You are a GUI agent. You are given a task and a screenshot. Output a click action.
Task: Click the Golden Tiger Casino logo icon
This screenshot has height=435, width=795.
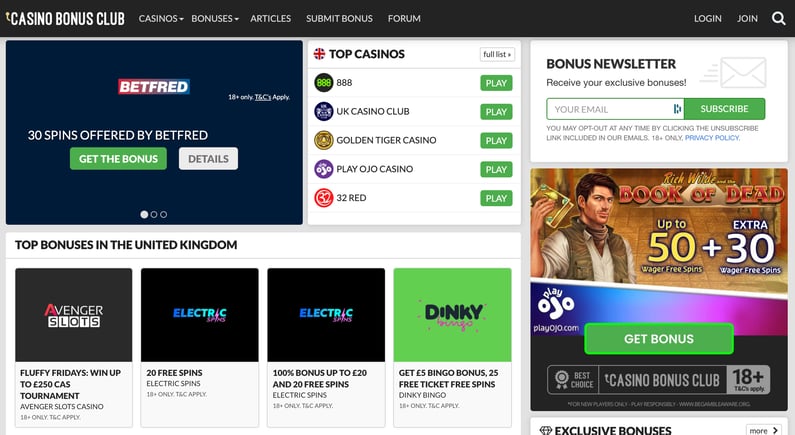323,140
